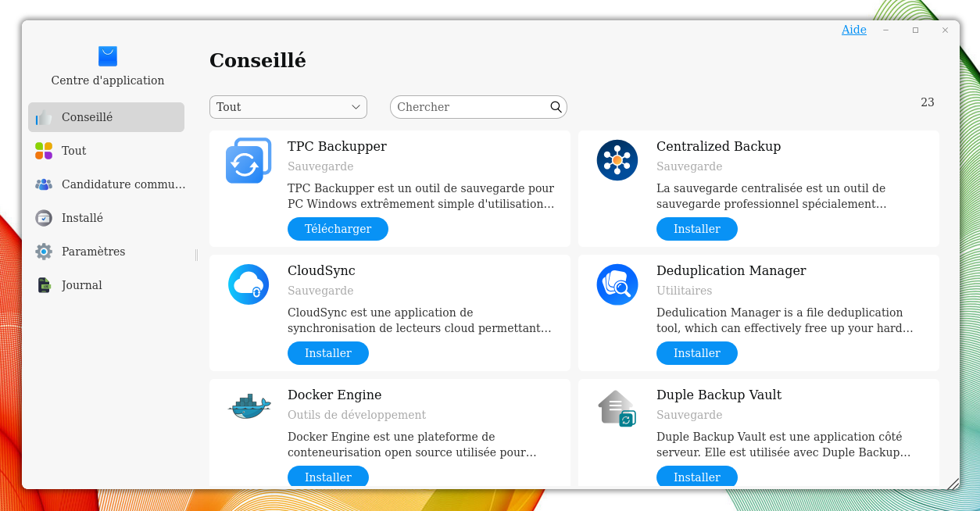Focus the Chercher search field

469,107
